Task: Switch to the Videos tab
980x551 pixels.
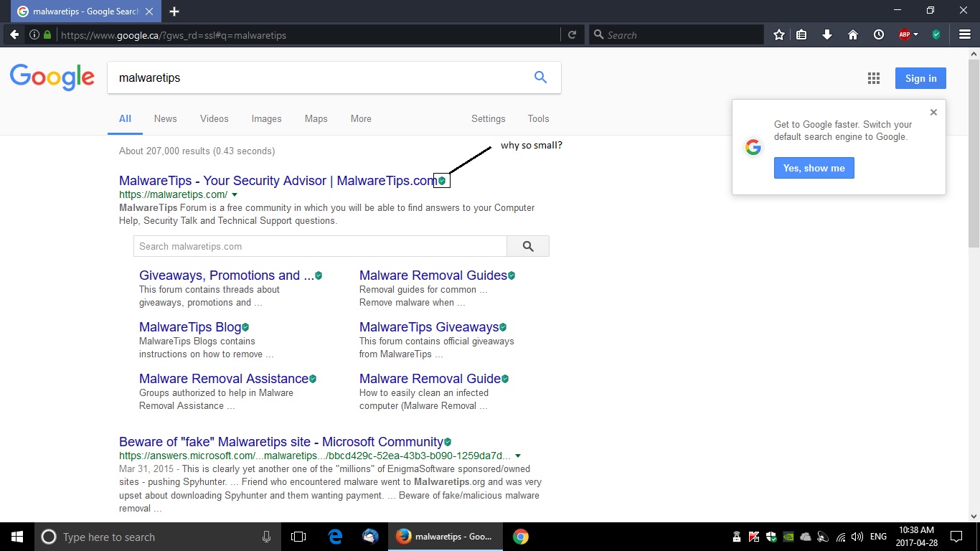Action: 215,119
